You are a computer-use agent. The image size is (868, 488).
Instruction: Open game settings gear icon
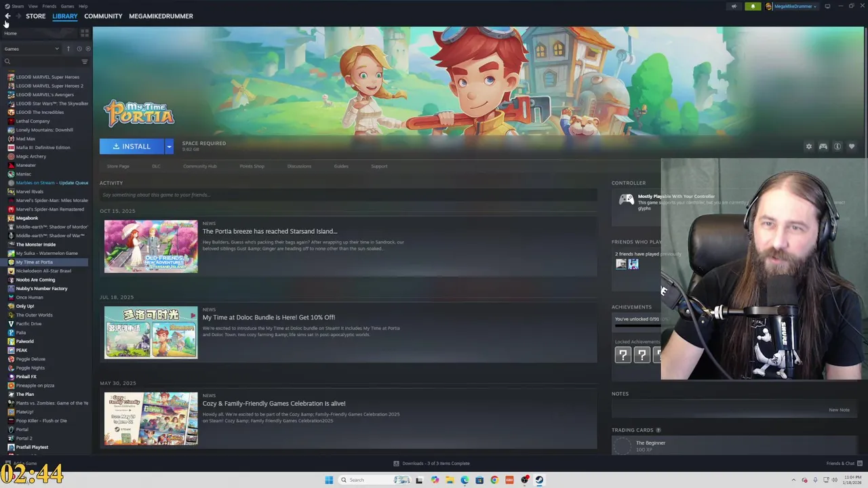pos(808,146)
